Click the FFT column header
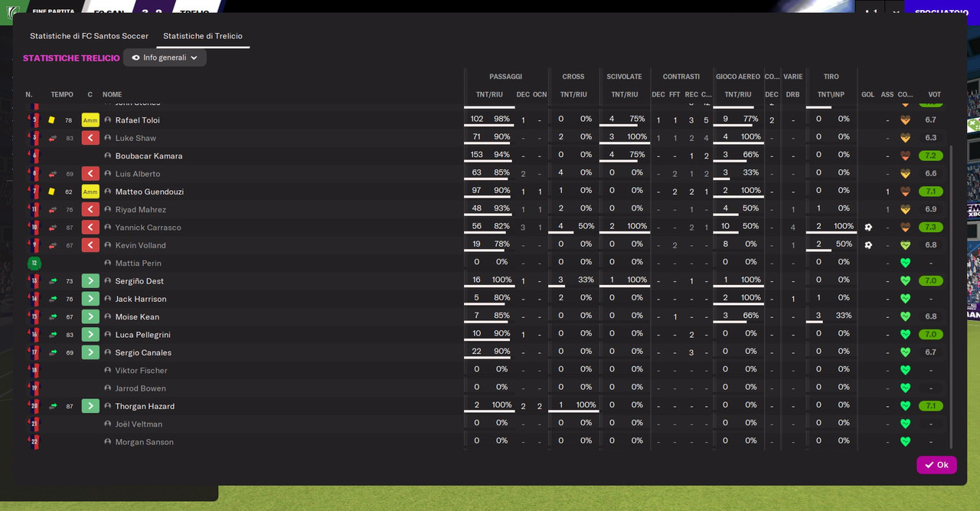 (x=675, y=95)
